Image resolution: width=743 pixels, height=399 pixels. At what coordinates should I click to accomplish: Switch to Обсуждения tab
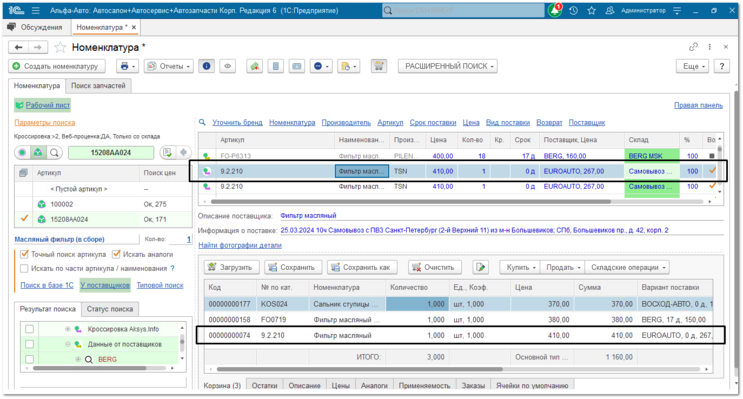pyautogui.click(x=36, y=27)
